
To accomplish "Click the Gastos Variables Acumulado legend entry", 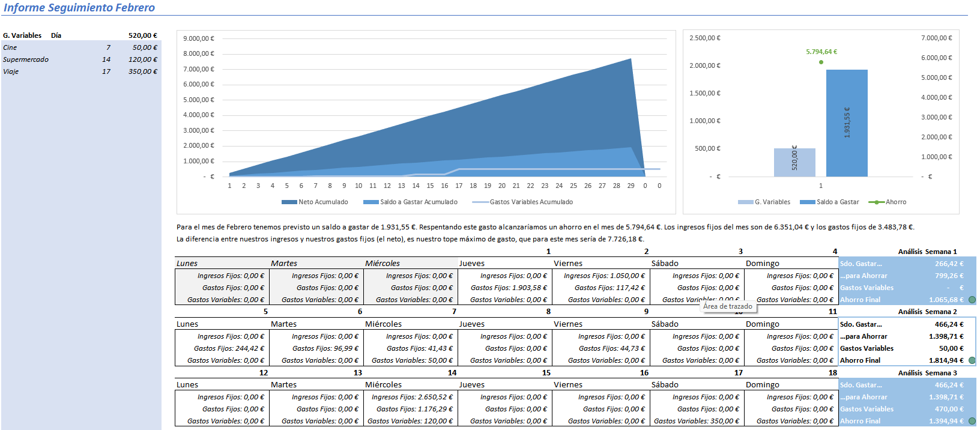I will (522, 202).
